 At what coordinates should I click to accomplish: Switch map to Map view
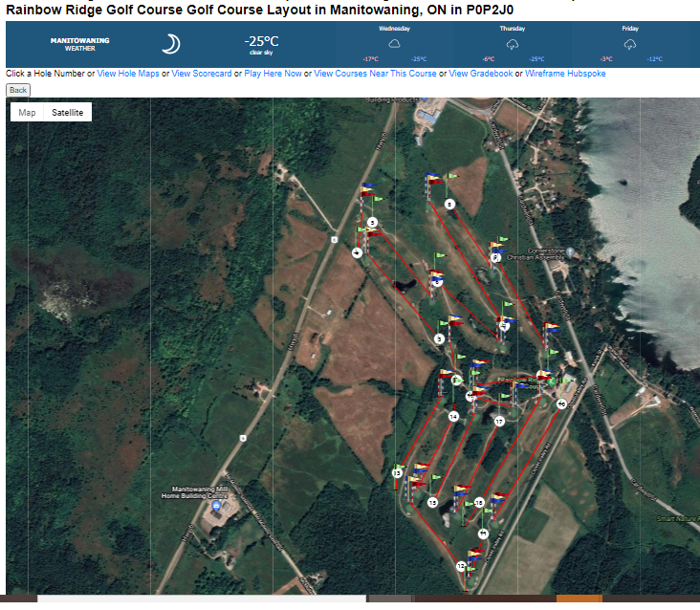click(27, 113)
